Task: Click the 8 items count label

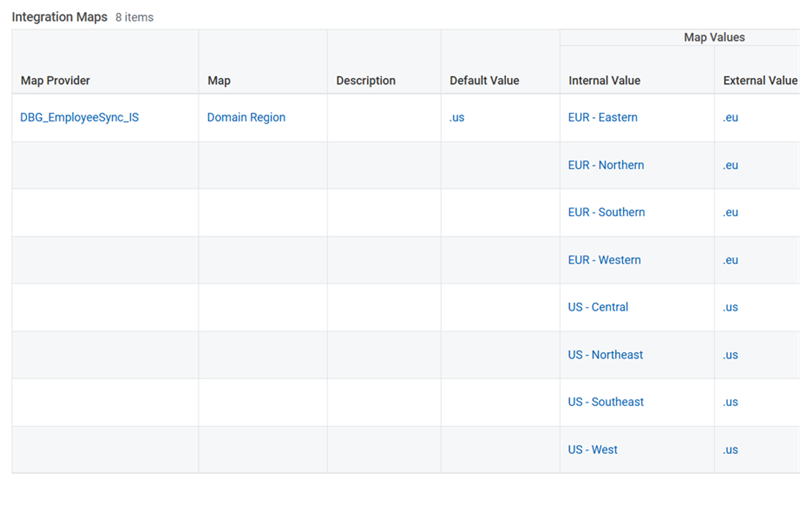Action: (134, 17)
